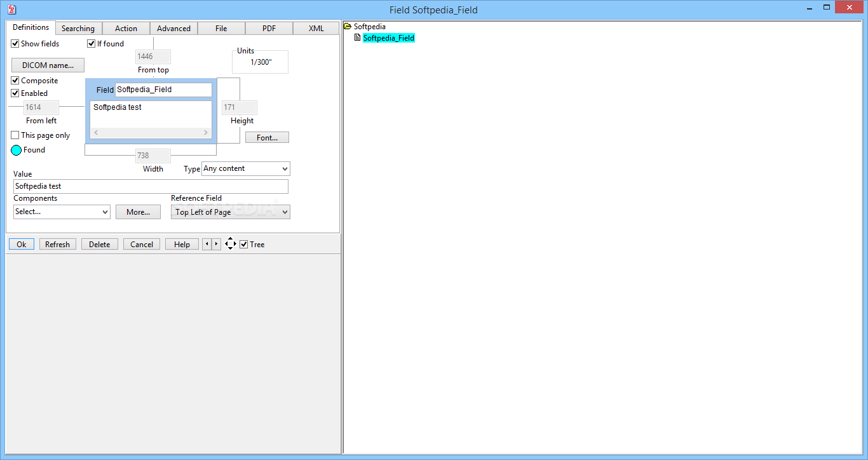Select Softpedia_Field in the tree
This screenshot has width=868, height=460.
point(388,38)
